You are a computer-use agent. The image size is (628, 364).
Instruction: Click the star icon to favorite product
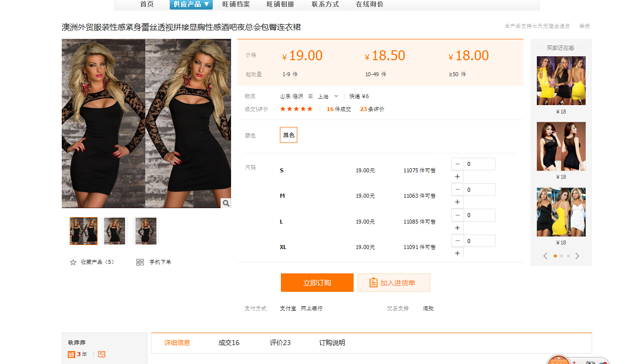click(73, 262)
